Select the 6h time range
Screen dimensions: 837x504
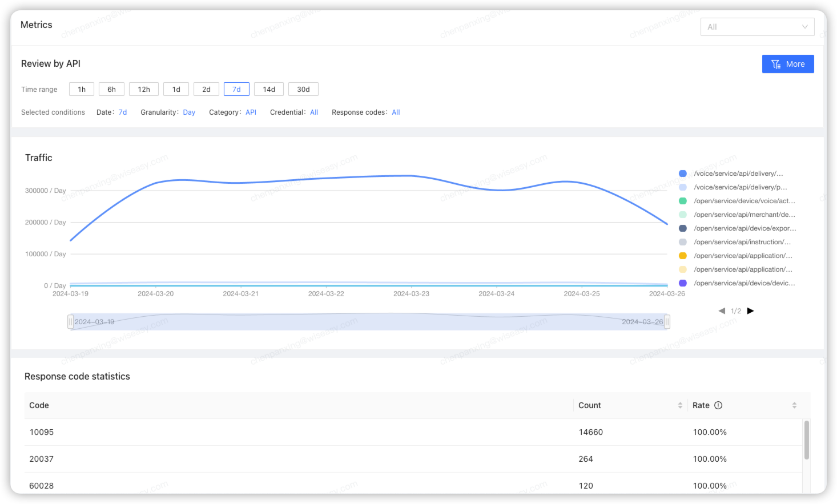click(x=111, y=89)
